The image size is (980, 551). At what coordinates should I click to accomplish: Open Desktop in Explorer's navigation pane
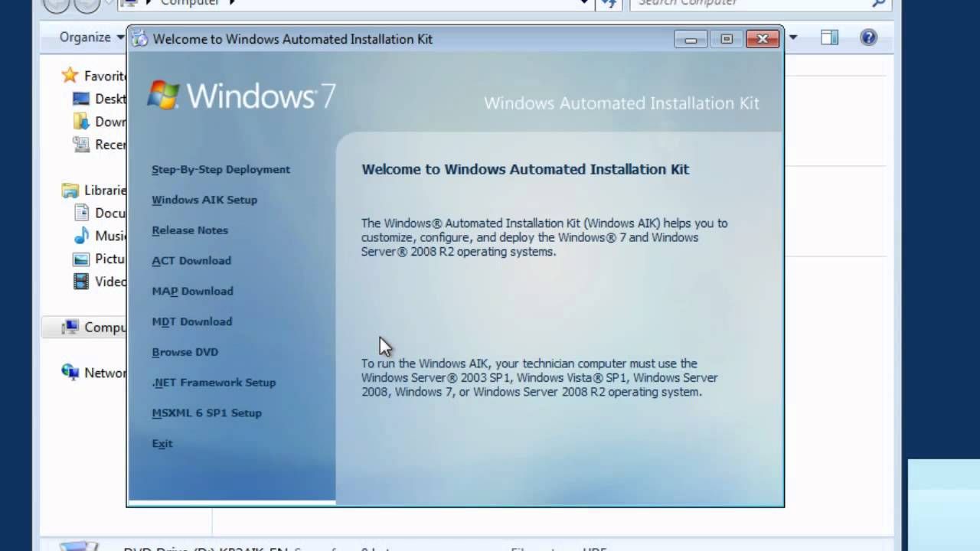pyautogui.click(x=100, y=99)
